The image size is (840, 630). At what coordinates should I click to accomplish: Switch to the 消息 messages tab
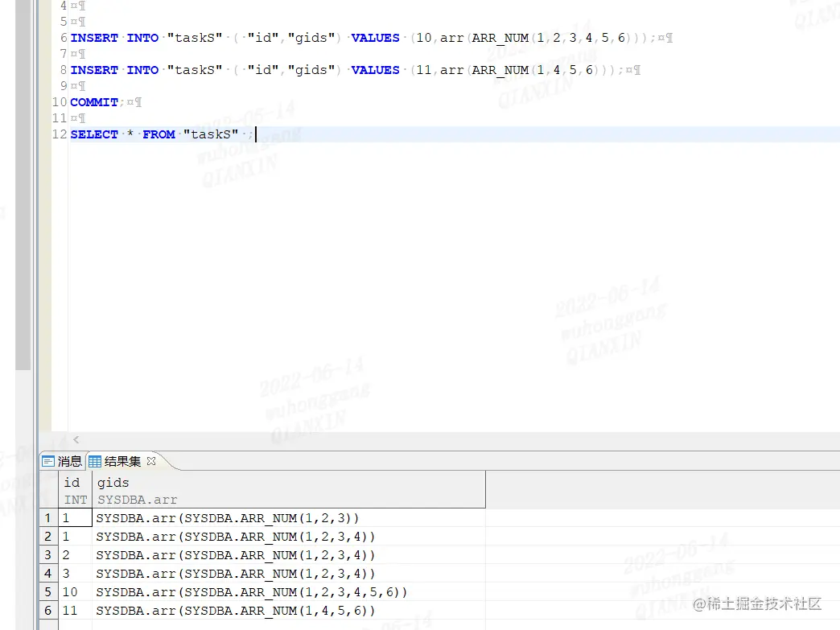62,461
